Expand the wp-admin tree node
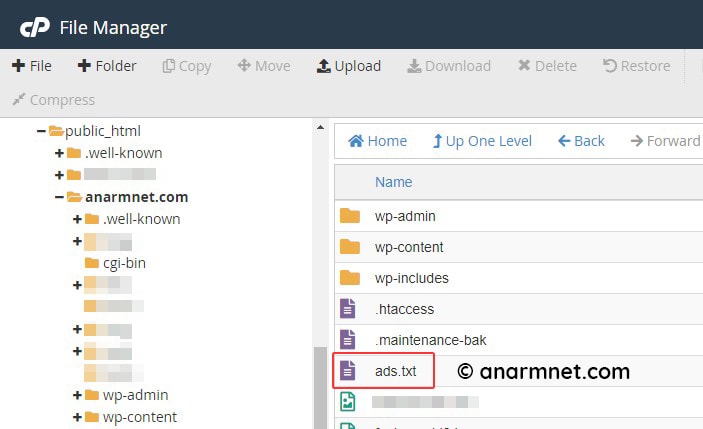 78,395
